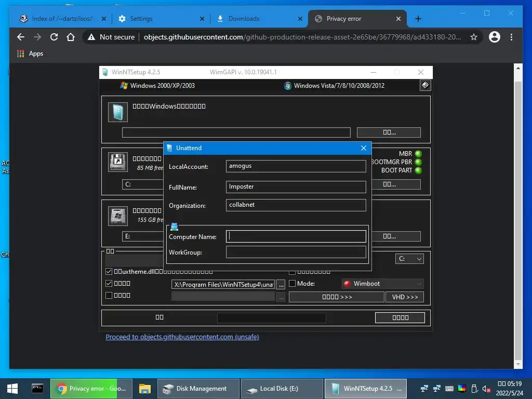Click the installation files path field
This screenshot has width=532, height=399.
click(236, 132)
